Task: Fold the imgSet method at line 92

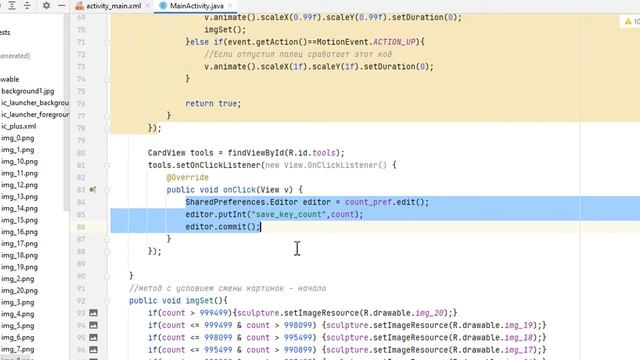Action: [107, 301]
